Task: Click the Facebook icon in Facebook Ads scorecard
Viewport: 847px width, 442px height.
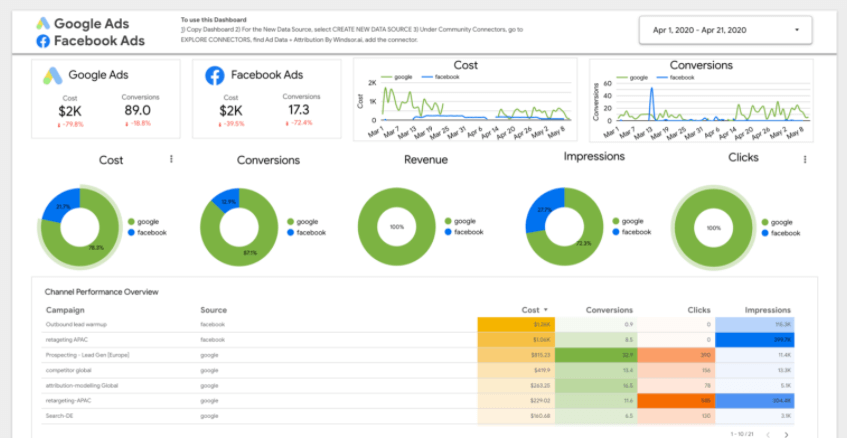Action: tap(214, 75)
